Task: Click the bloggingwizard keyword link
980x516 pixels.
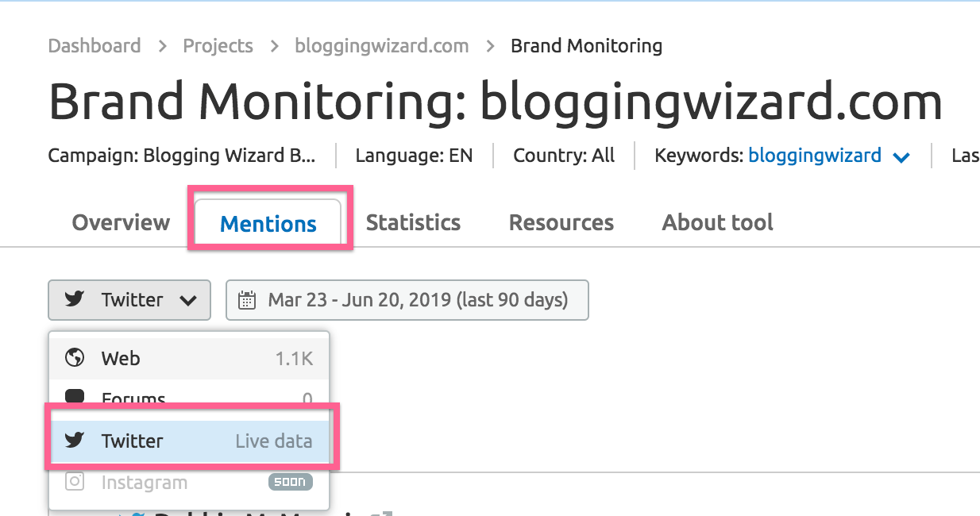Action: [x=814, y=156]
